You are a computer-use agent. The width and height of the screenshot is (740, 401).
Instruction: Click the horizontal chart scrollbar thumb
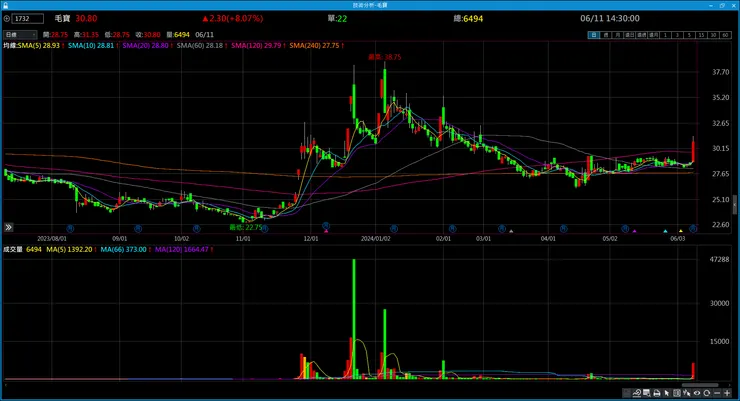click(700, 385)
